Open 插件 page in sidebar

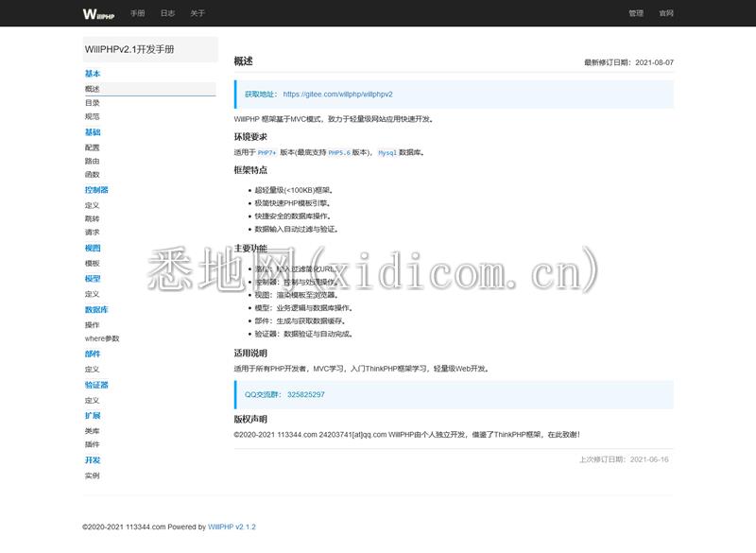click(x=92, y=444)
